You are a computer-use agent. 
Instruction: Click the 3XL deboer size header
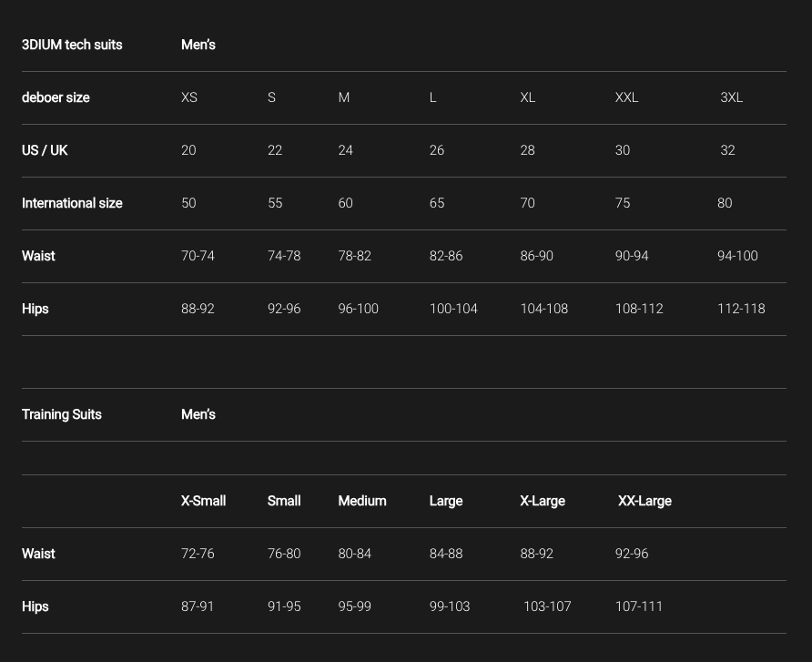click(731, 97)
